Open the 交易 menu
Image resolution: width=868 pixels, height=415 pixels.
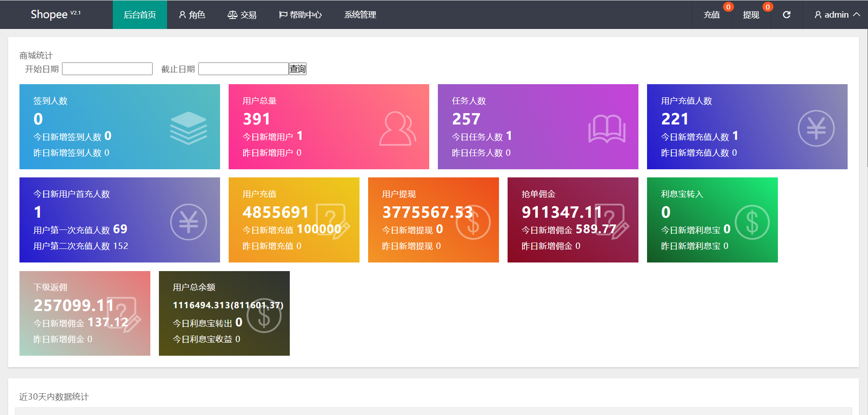(242, 14)
